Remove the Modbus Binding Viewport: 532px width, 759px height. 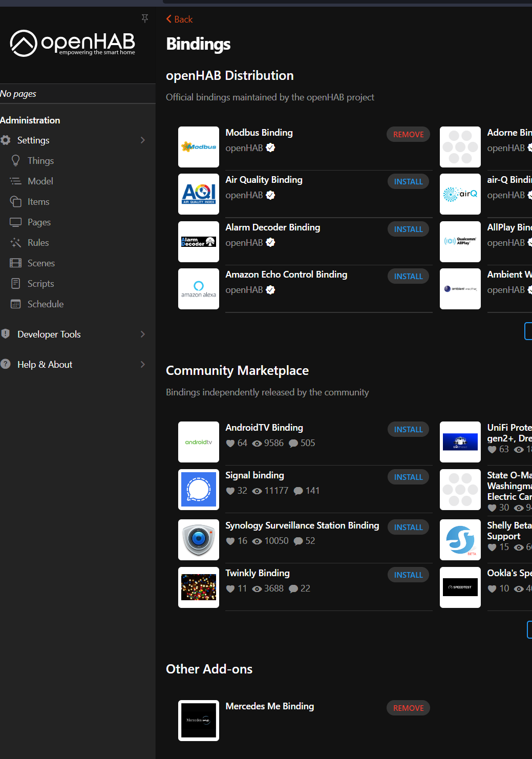408,134
